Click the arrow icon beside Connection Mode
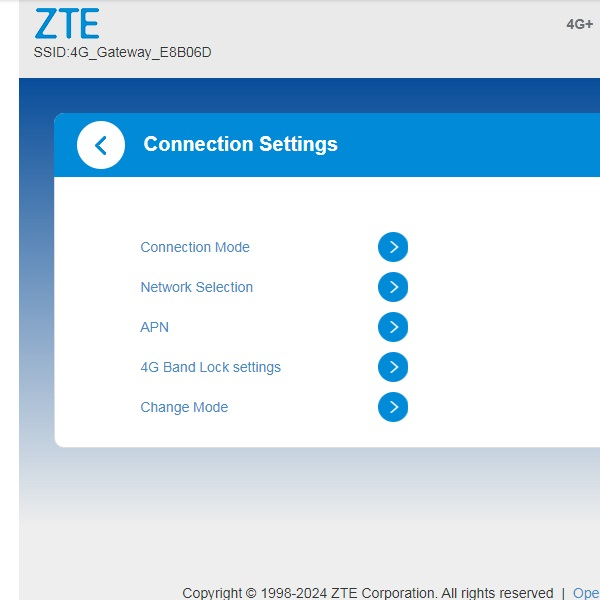The image size is (600, 600). (393, 247)
